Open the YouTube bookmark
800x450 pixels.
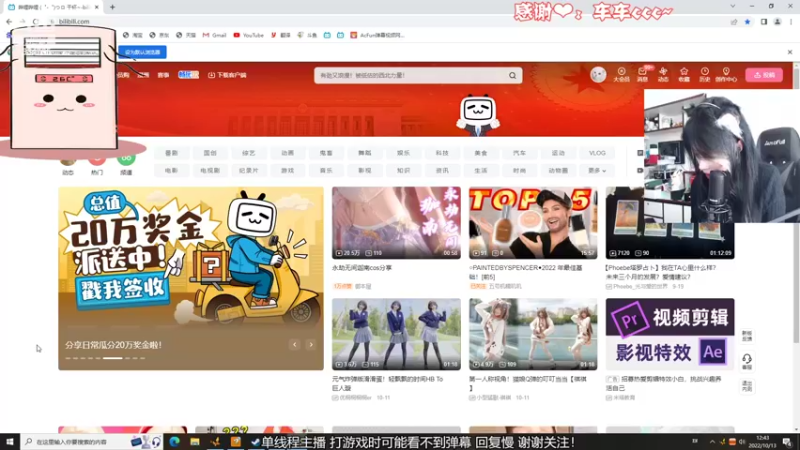click(248, 35)
